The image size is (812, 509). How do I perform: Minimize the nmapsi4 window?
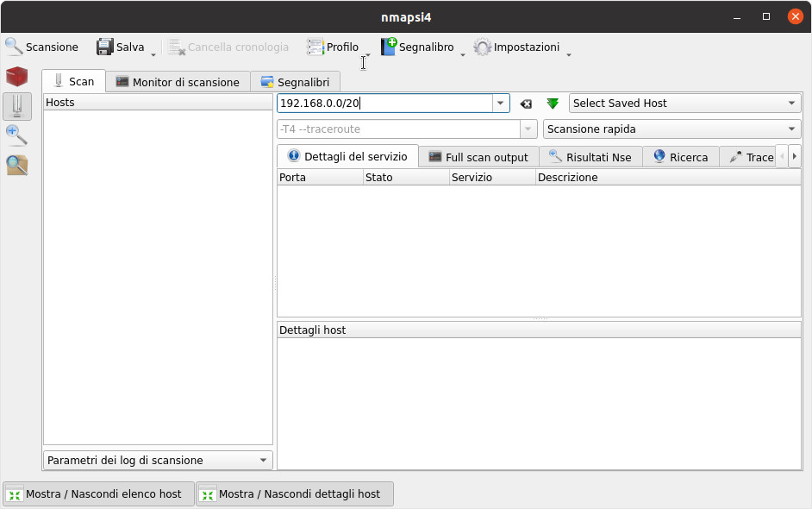tap(737, 17)
